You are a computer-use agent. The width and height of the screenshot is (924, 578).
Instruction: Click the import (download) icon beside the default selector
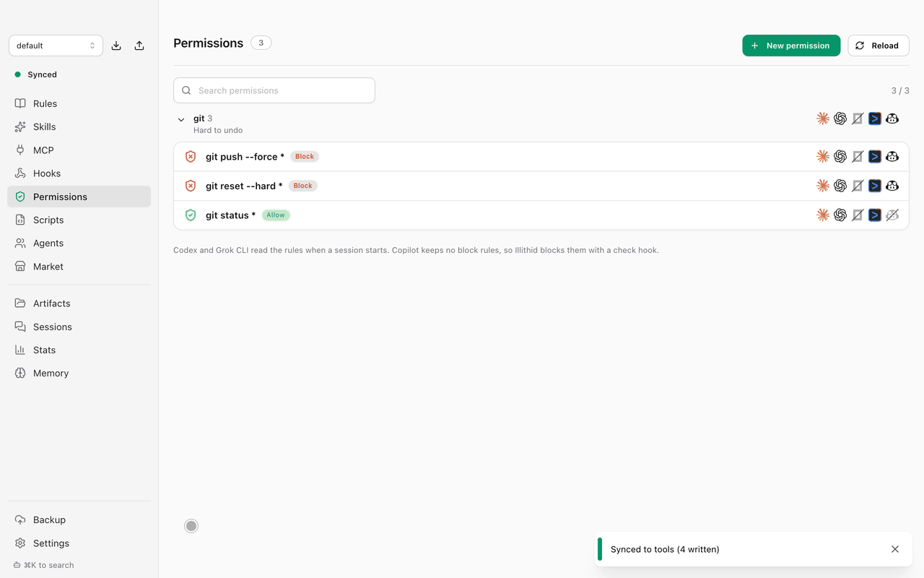pos(116,46)
